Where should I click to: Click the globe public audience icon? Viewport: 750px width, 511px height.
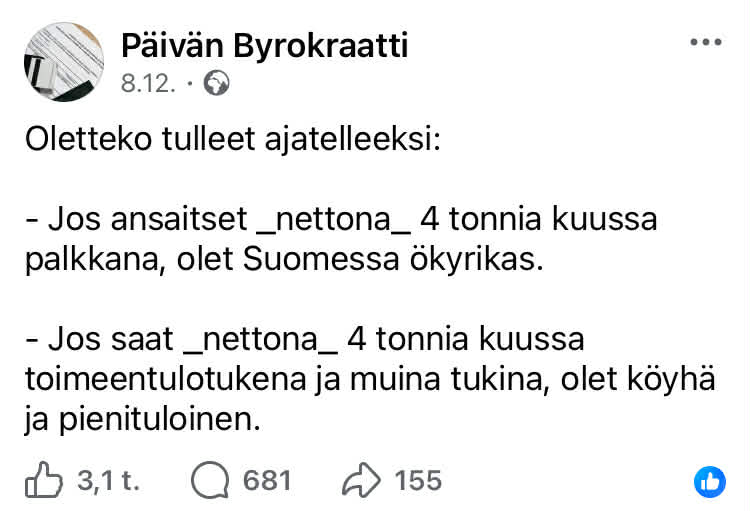[x=216, y=85]
